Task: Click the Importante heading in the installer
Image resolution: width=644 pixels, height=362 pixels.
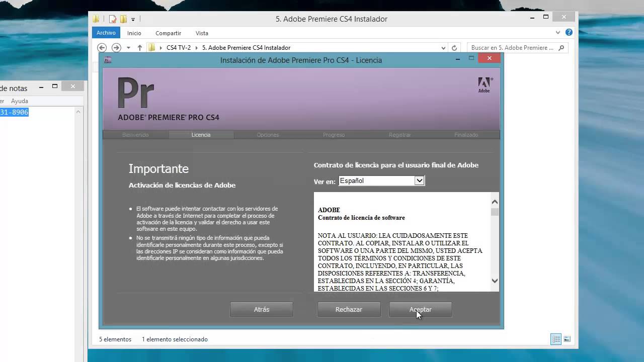Action: click(158, 168)
